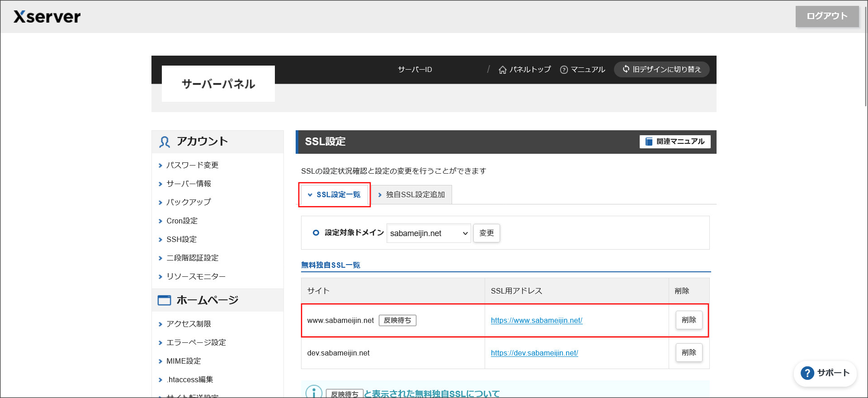Click the 変更 button
The width and height of the screenshot is (868, 398).
coord(486,233)
